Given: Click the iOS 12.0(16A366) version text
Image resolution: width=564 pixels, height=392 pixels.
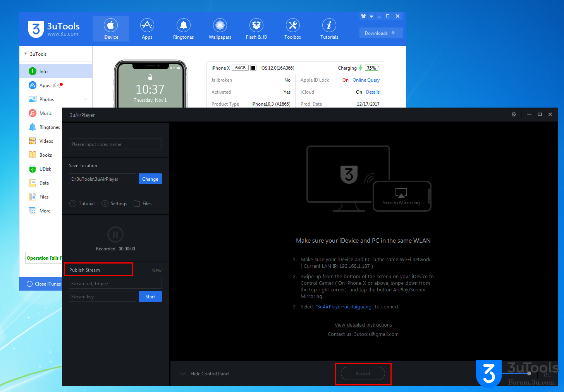Looking at the screenshot, I should [277, 68].
